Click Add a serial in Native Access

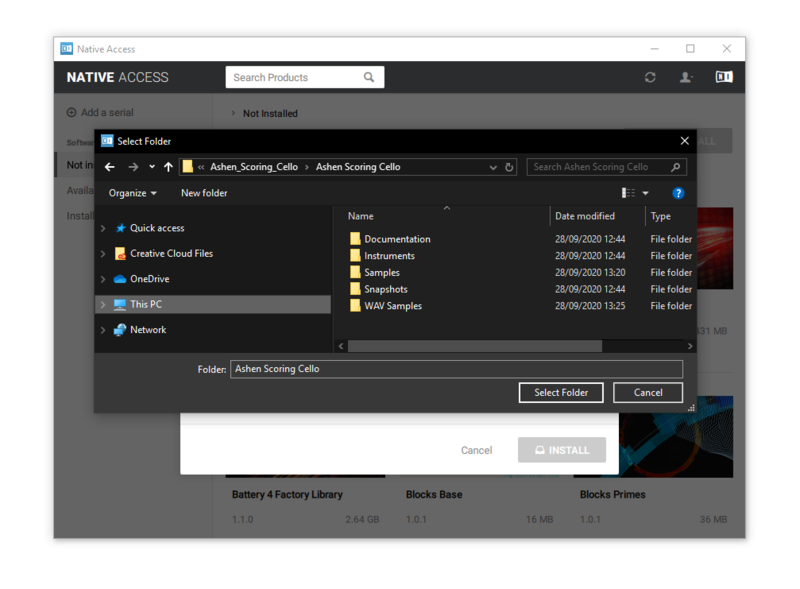[x=100, y=112]
